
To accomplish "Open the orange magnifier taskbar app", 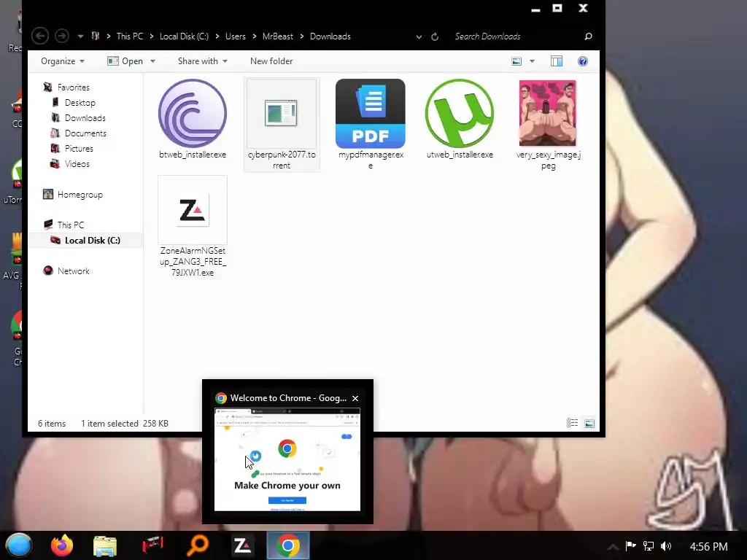I will (198, 545).
